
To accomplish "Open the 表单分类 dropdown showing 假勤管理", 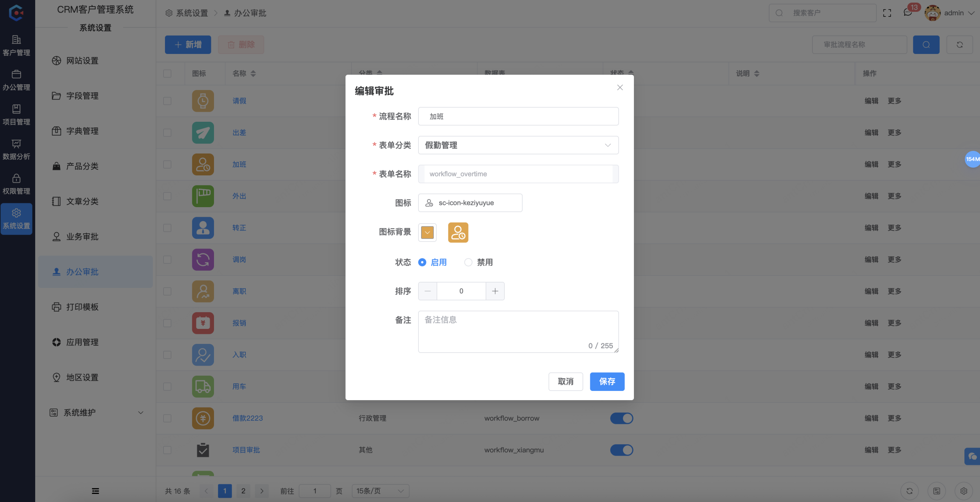I will coord(518,145).
